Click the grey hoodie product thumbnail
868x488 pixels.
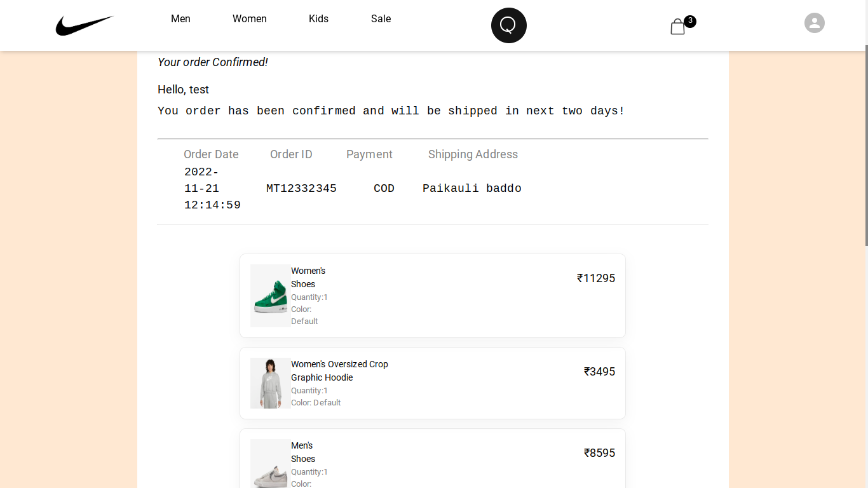point(271,383)
